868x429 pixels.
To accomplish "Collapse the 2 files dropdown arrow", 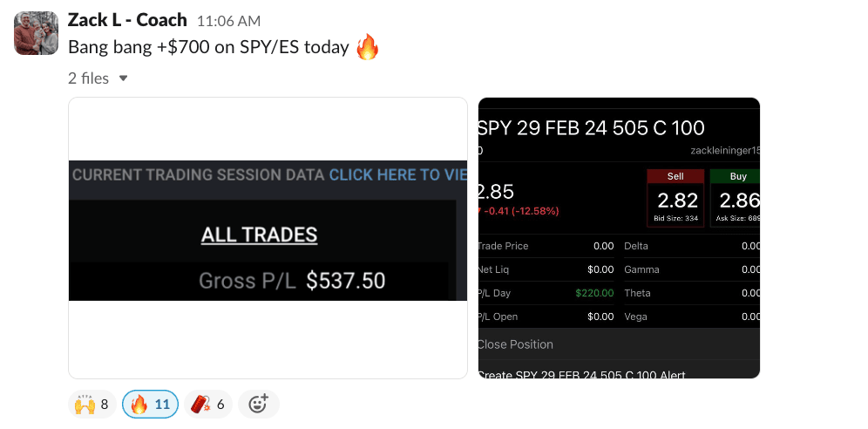I will click(x=123, y=78).
